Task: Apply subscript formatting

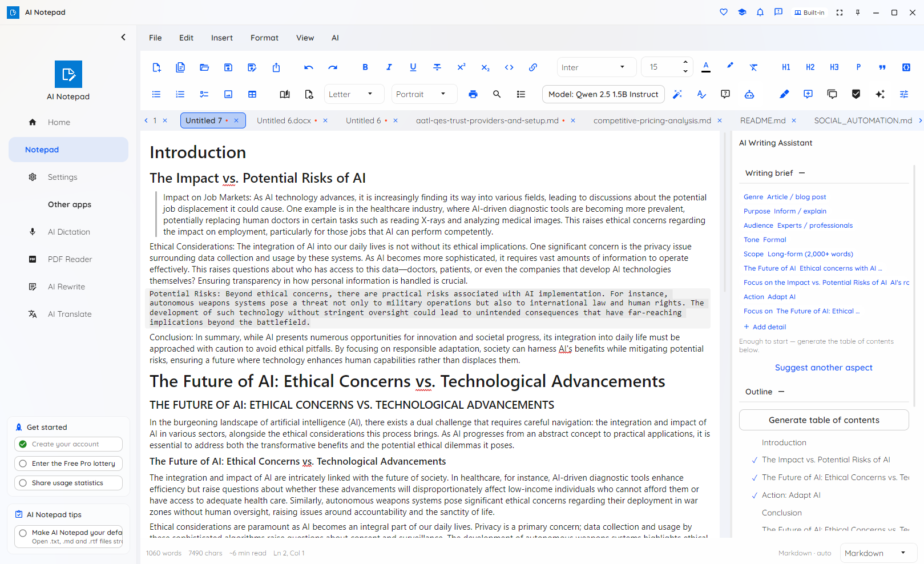Action: 485,67
